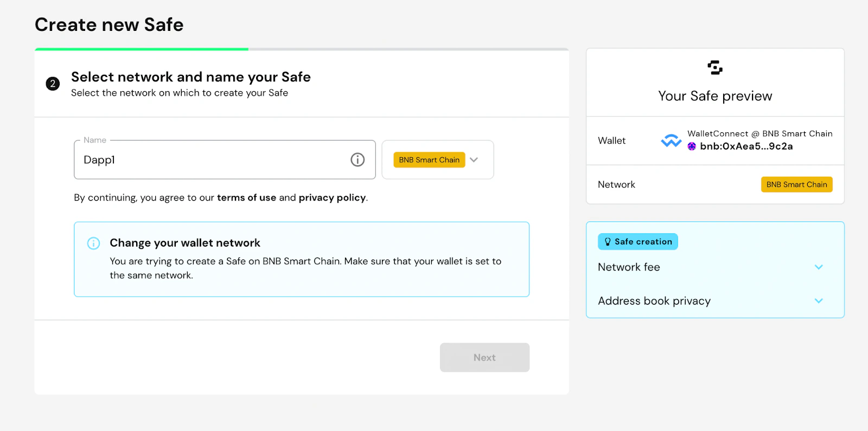Viewport: 868px width, 431px height.
Task: Click the Name field label
Action: click(x=95, y=140)
